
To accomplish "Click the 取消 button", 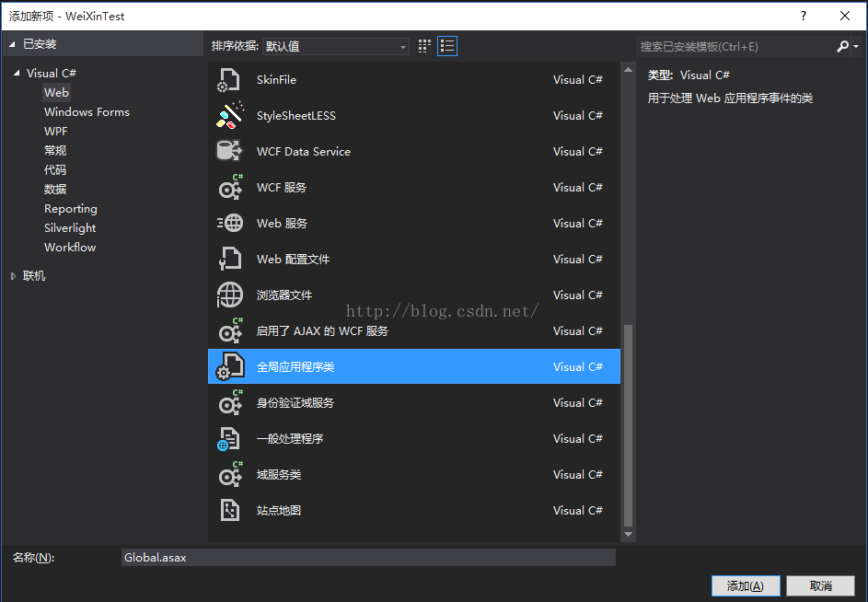I will 820,585.
